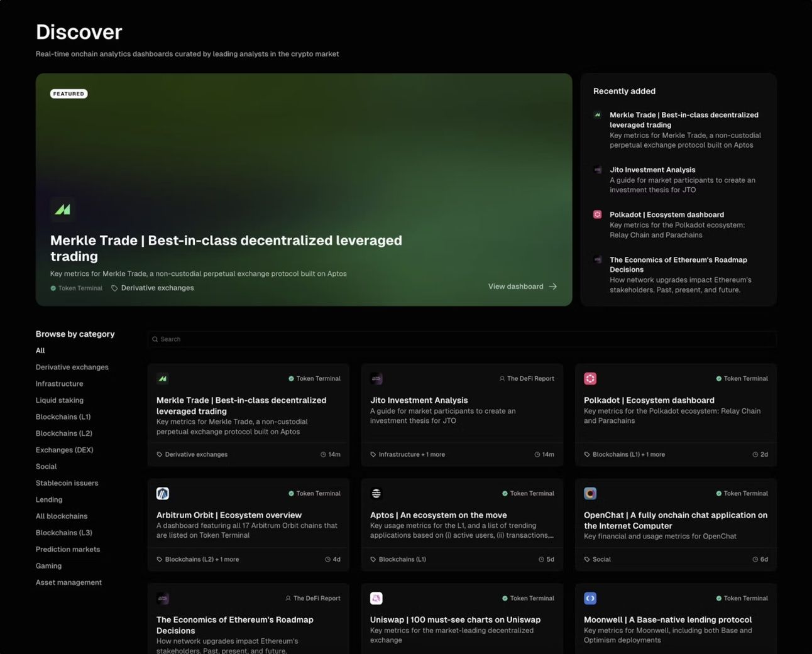Click the Polkadot card's pink logo icon
Screen dimensions: 812x654
coord(590,379)
